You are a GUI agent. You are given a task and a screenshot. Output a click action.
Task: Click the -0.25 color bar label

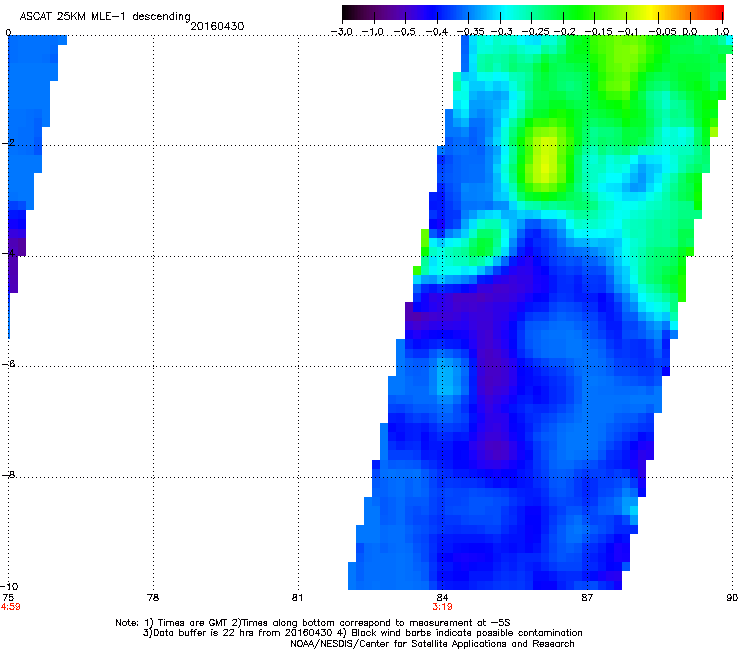pyautogui.click(x=535, y=32)
